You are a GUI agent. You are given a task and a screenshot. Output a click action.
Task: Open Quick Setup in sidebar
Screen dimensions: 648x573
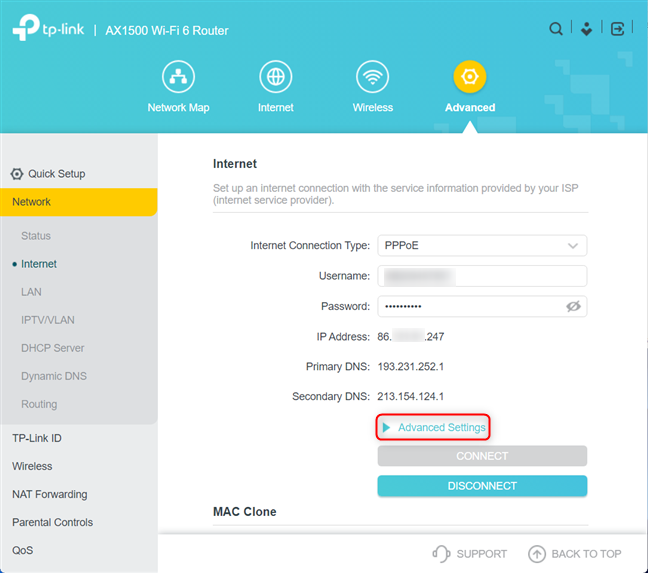[x=57, y=174]
